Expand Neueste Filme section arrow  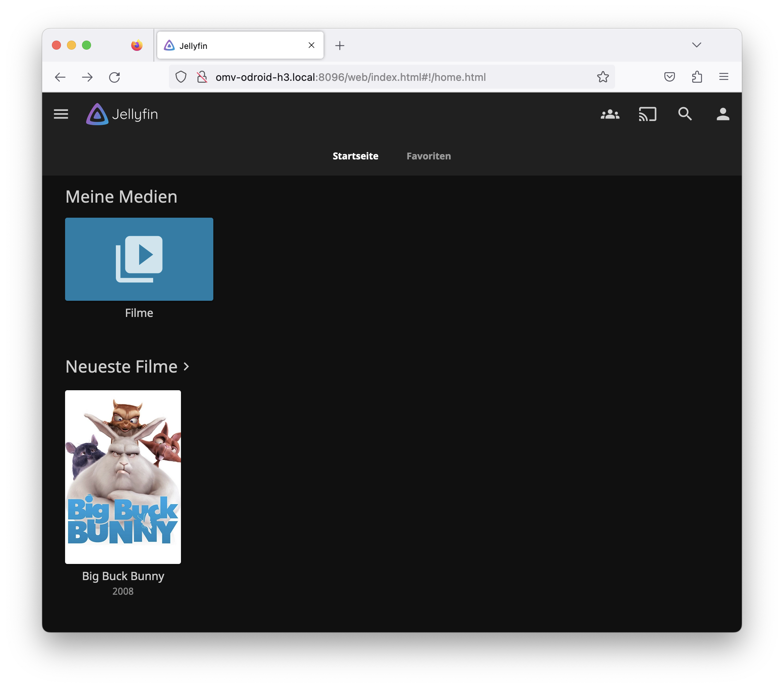(187, 367)
